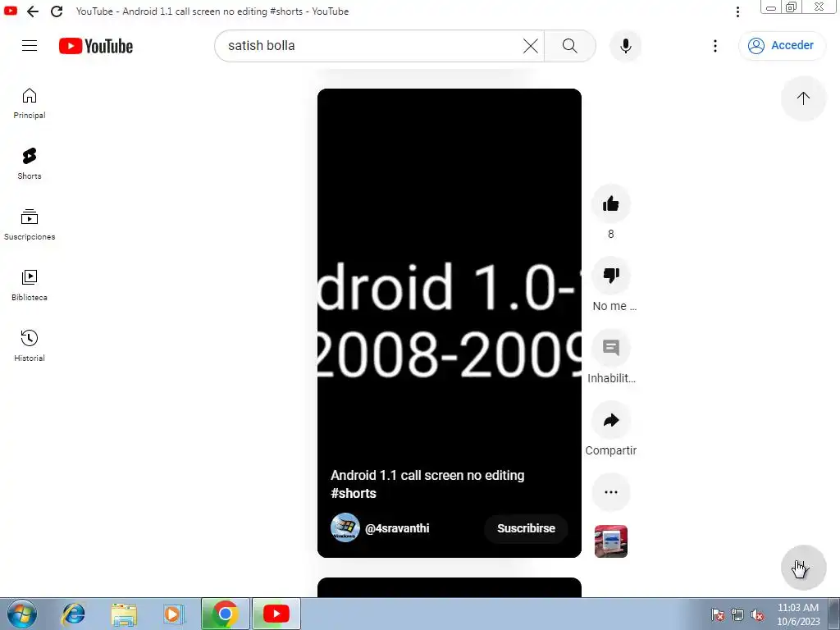Launch Internet Explorer from taskbar
This screenshot has width=840, height=630.
click(73, 614)
